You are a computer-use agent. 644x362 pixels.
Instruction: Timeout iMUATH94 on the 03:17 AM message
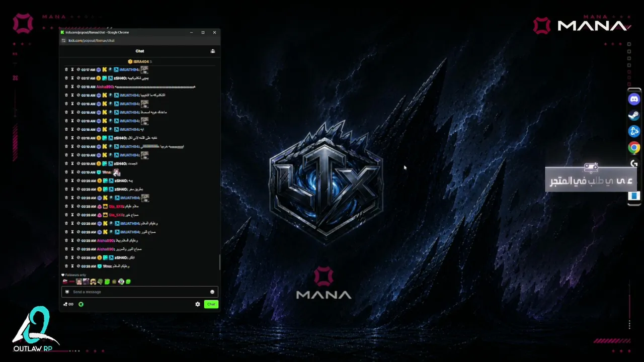pos(72,70)
